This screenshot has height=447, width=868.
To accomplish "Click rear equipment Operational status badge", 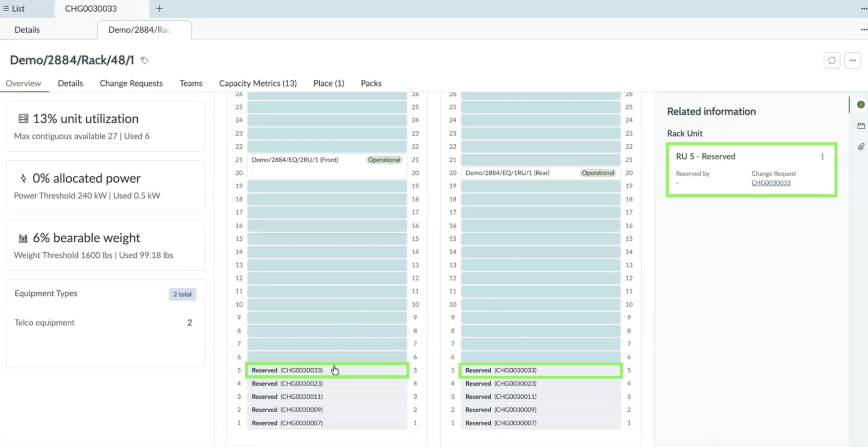I will (x=598, y=173).
